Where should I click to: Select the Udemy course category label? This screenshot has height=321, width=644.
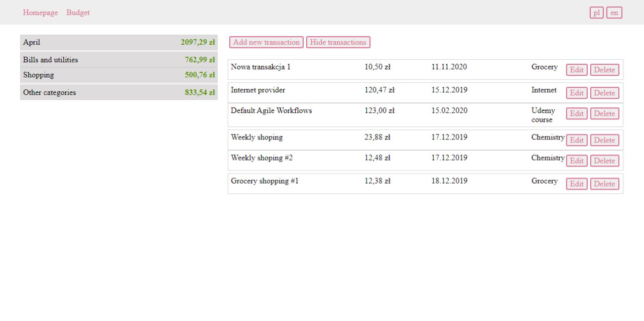click(543, 115)
